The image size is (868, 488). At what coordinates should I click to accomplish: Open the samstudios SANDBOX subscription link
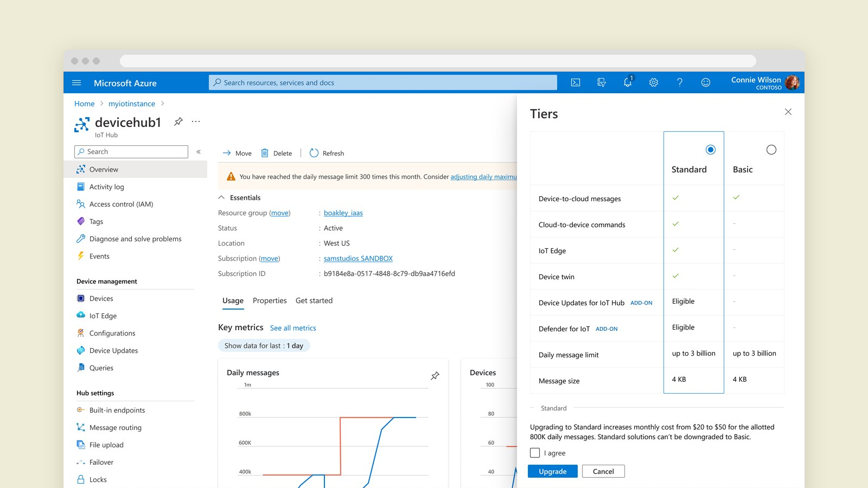click(358, 259)
